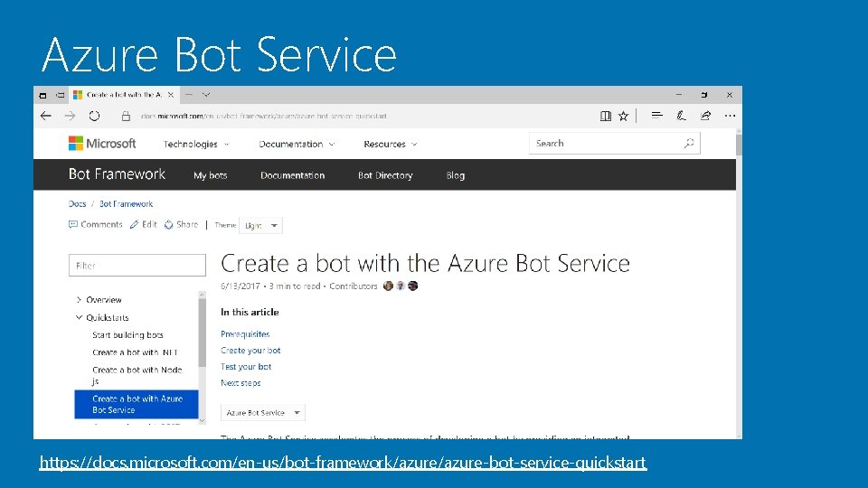Go to My bots in Bot Framework bar
Image resolution: width=868 pixels, height=488 pixels.
click(211, 175)
